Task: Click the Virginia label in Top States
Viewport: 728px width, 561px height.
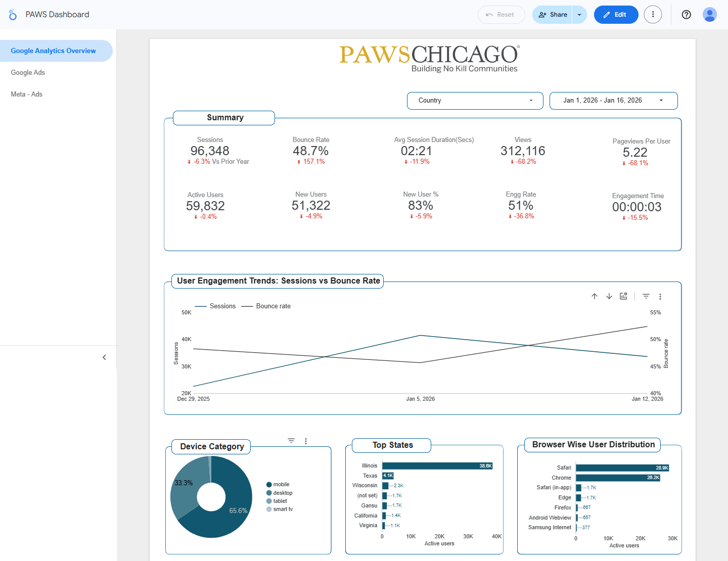Action: pyautogui.click(x=368, y=526)
